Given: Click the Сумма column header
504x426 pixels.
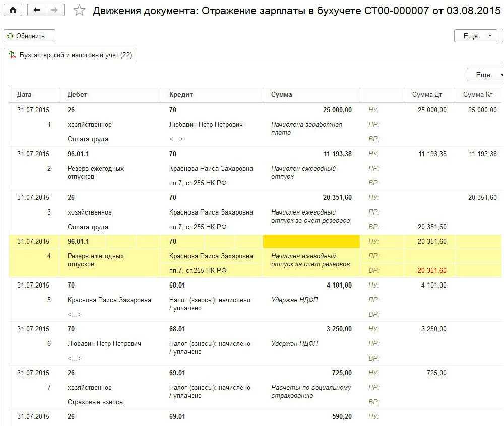Looking at the screenshot, I should [x=281, y=94].
